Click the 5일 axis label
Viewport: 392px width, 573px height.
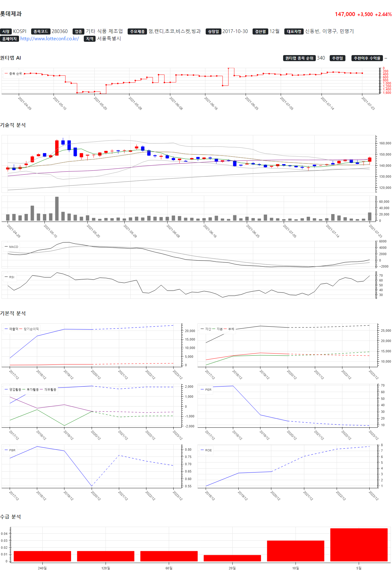point(359,568)
